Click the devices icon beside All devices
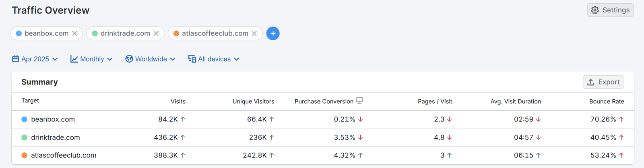The height and width of the screenshot is (168, 644). coord(192,59)
